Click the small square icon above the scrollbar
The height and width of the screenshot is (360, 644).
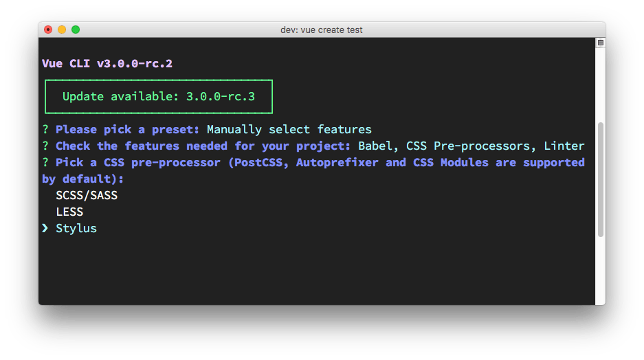click(600, 43)
